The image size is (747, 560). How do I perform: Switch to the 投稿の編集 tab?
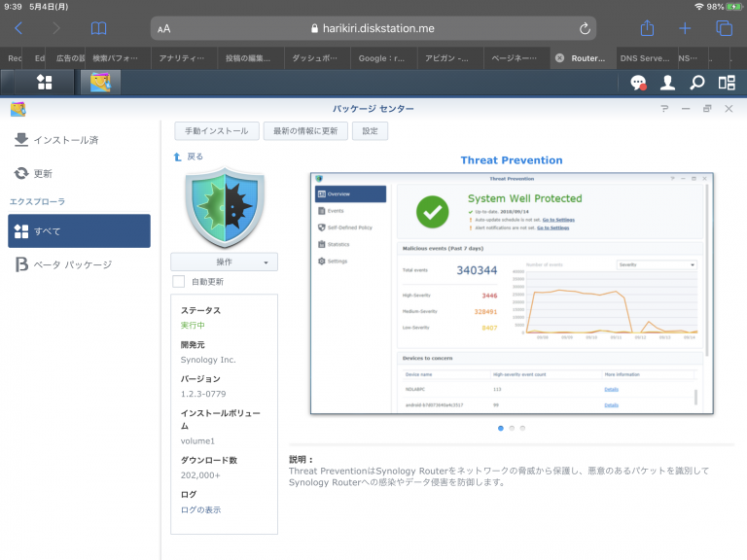click(x=251, y=58)
